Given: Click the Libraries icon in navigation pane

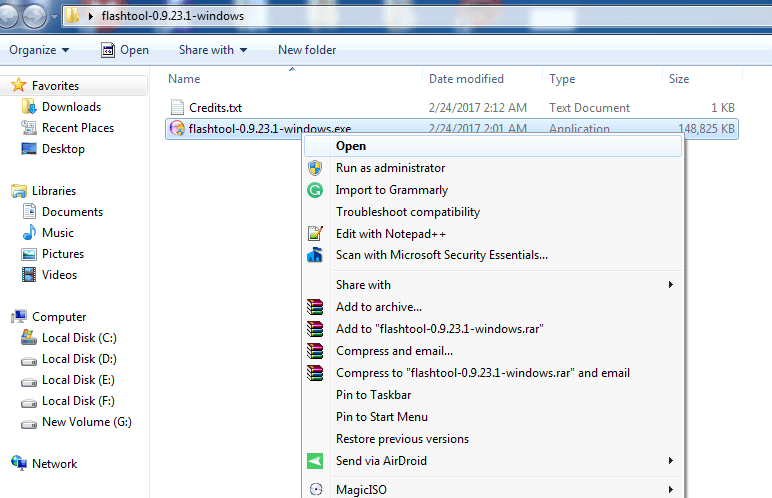Looking at the screenshot, I should pyautogui.click(x=19, y=191).
